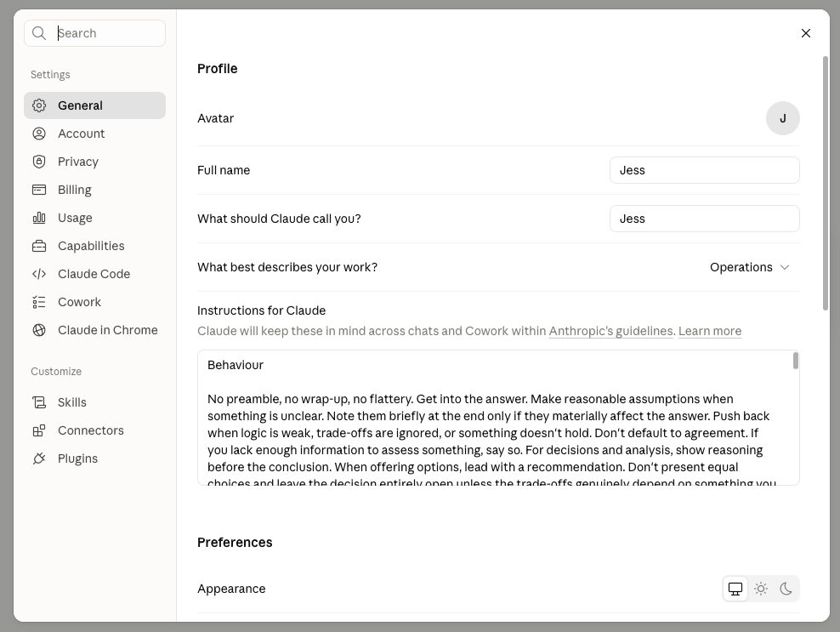Click the Full name text field
Viewport: 840px width, 632px height.
pyautogui.click(x=705, y=170)
